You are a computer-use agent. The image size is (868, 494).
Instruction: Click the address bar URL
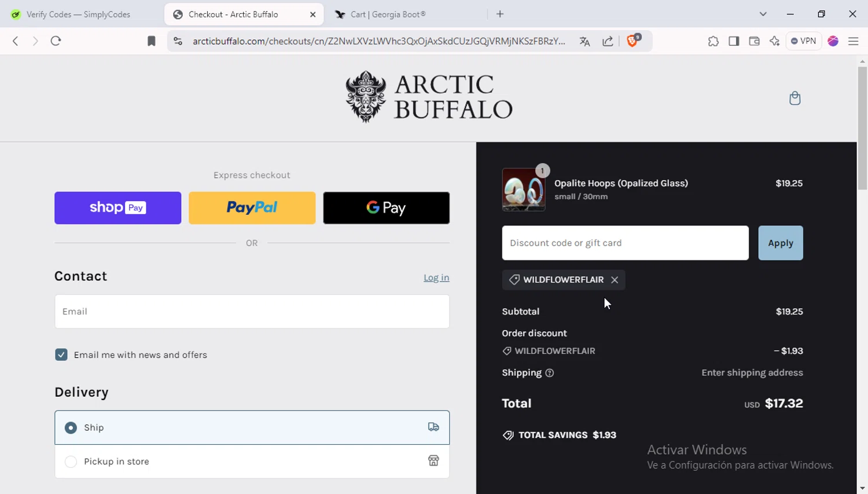[379, 41]
